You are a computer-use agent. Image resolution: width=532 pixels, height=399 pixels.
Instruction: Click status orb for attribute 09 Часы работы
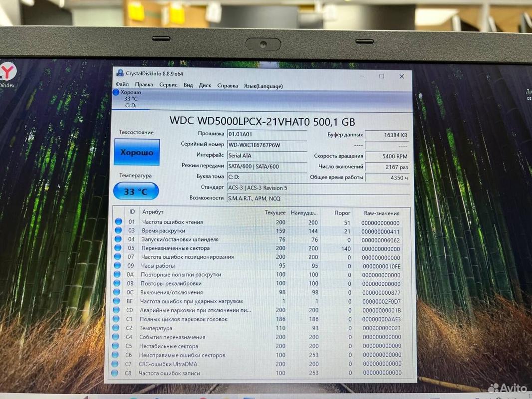click(x=117, y=265)
